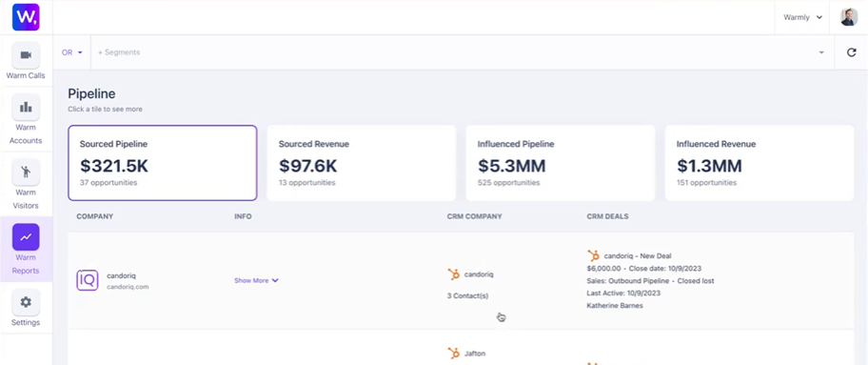Click the 525 opportunities text
This screenshot has height=365, width=868.
tap(509, 183)
